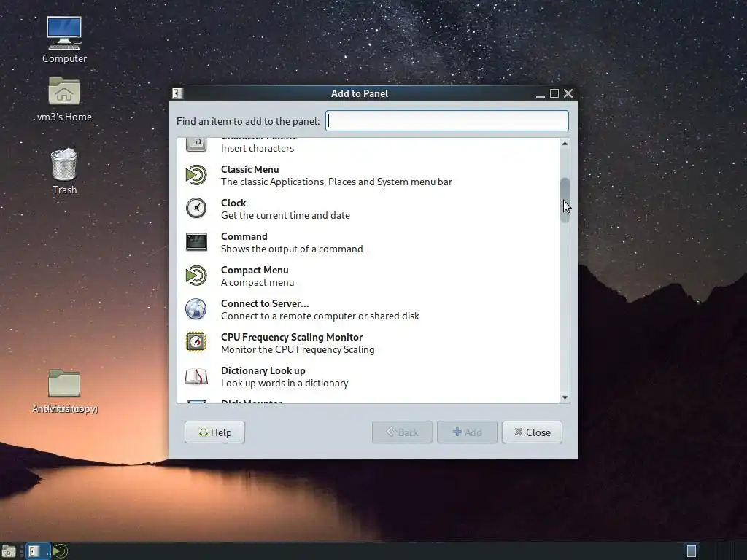This screenshot has width=747, height=560.
Task: Minimize the Add to Panel window
Action: [541, 94]
